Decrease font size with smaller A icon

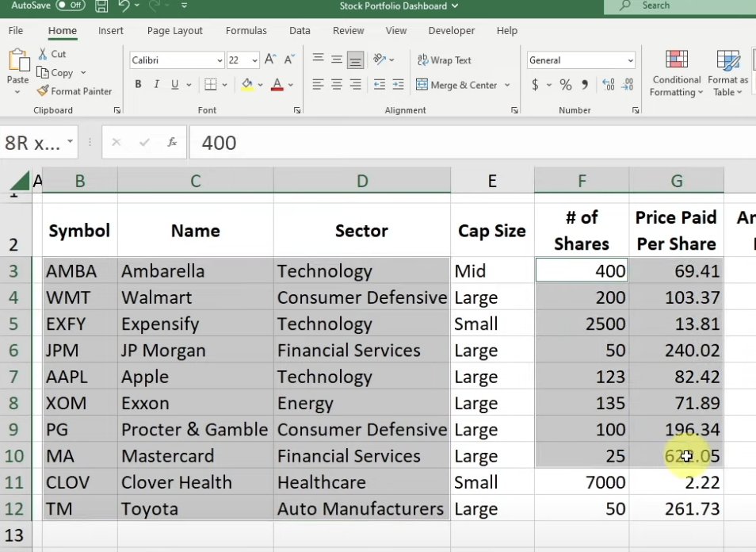(x=289, y=59)
